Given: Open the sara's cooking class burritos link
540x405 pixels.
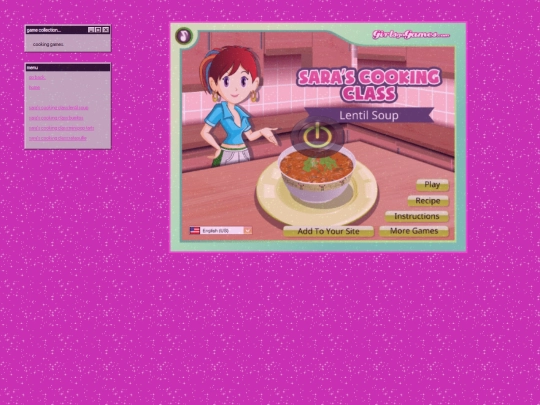Looking at the screenshot, I should (56, 118).
